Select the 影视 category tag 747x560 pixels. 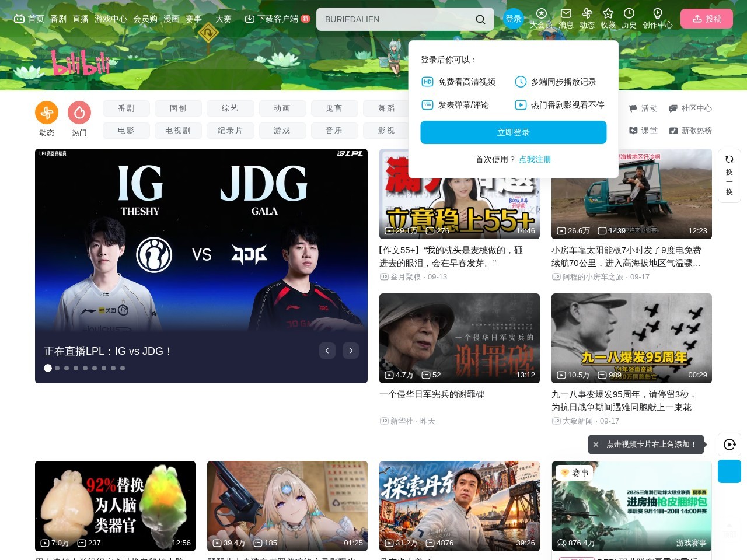[x=386, y=131]
